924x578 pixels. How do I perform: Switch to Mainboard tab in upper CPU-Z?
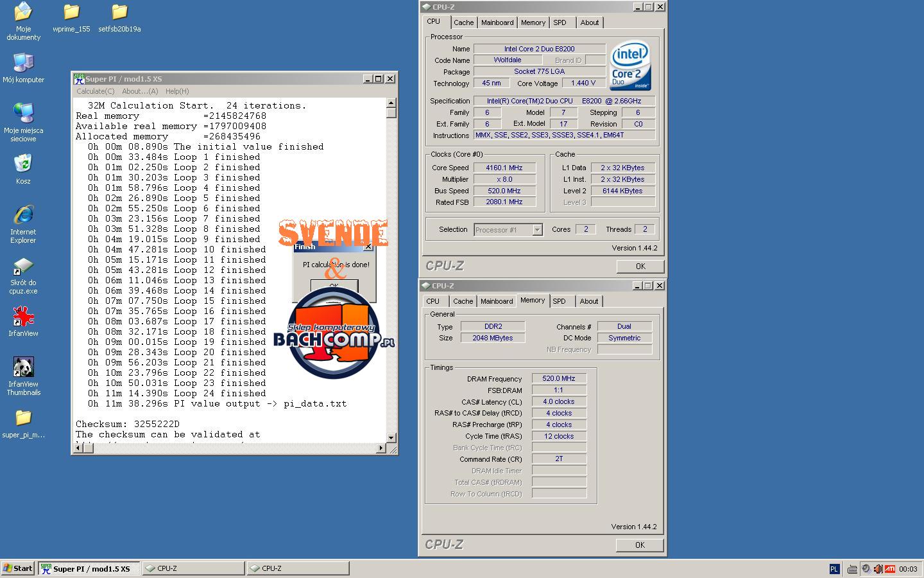[497, 22]
